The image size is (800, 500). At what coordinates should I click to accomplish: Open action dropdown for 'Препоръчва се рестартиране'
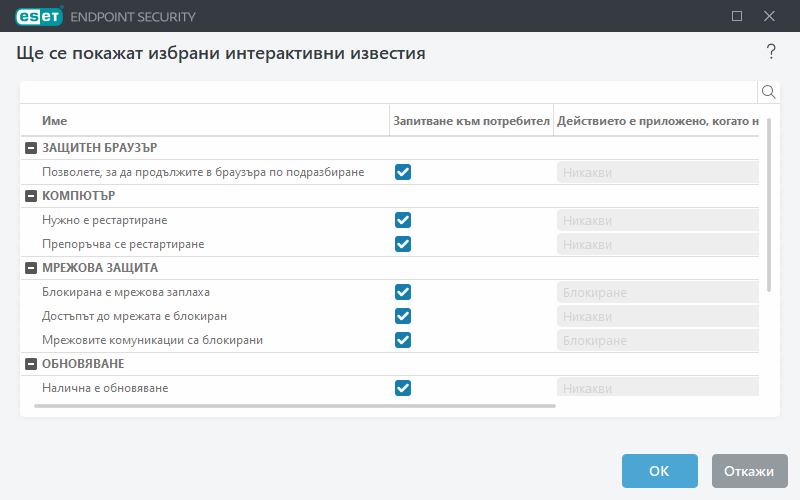(x=658, y=244)
